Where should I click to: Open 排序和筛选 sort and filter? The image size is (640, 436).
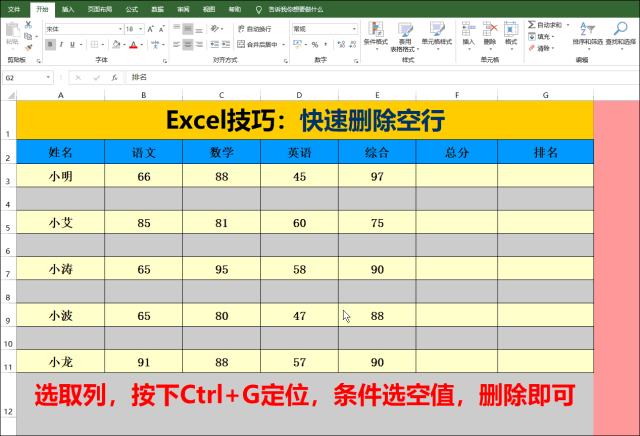click(588, 36)
